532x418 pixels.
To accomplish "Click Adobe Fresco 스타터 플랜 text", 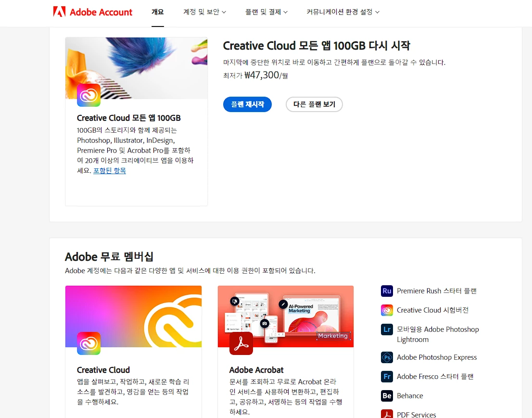I will point(435,377).
